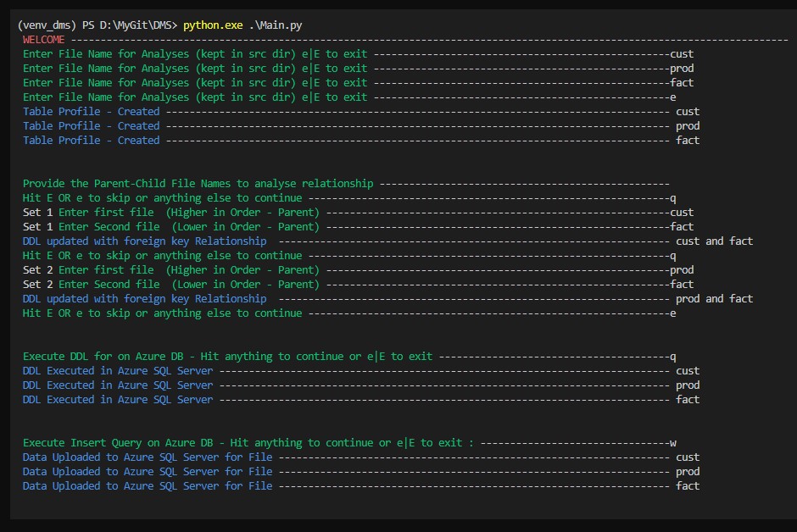Click the 'DDL Executed in Azure SQL Server' cust line
Viewport: 797px width, 532px height.
pos(118,371)
